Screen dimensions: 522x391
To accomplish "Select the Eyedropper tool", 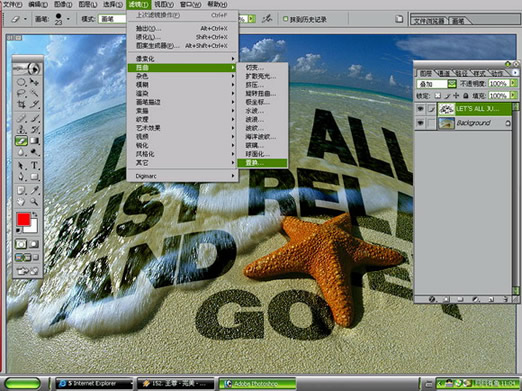I will pos(34,190).
